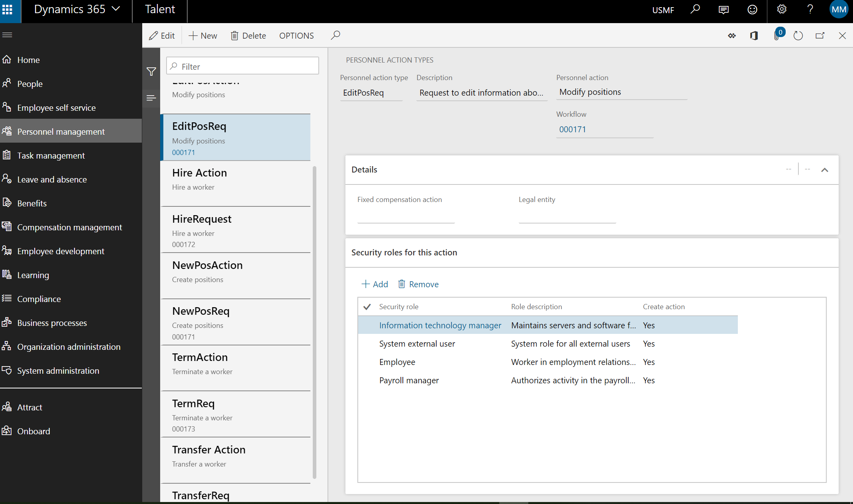Open Compensation management in sidebar

(69, 227)
